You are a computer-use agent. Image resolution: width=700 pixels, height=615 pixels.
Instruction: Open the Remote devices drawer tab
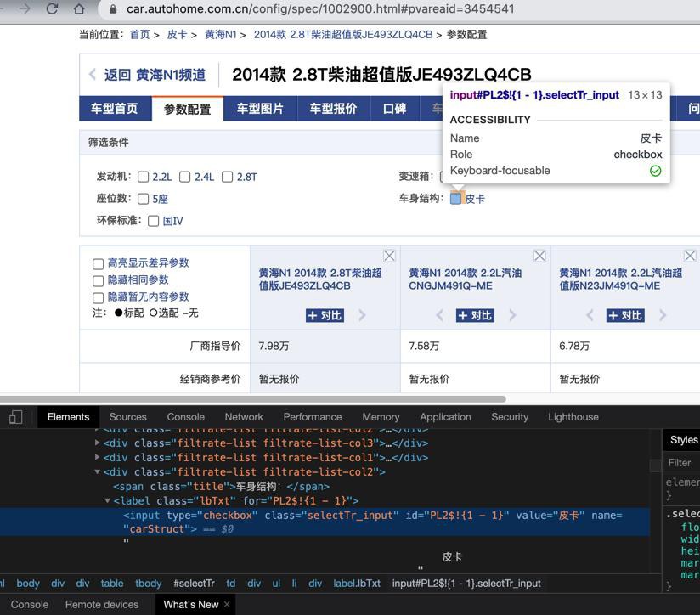(x=102, y=604)
